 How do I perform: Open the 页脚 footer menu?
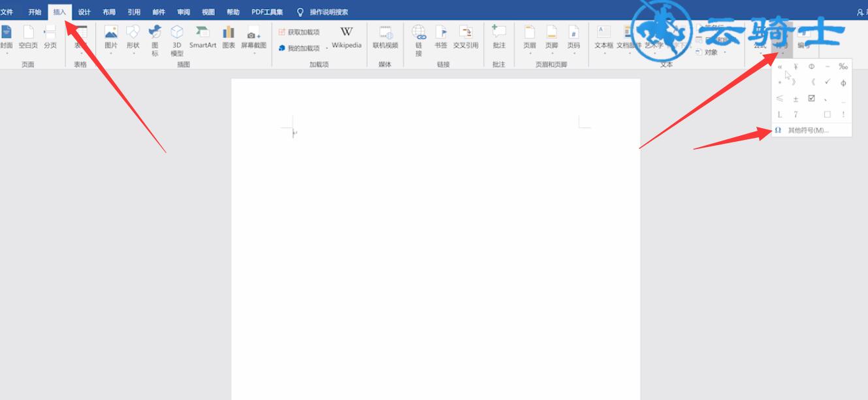[552, 39]
